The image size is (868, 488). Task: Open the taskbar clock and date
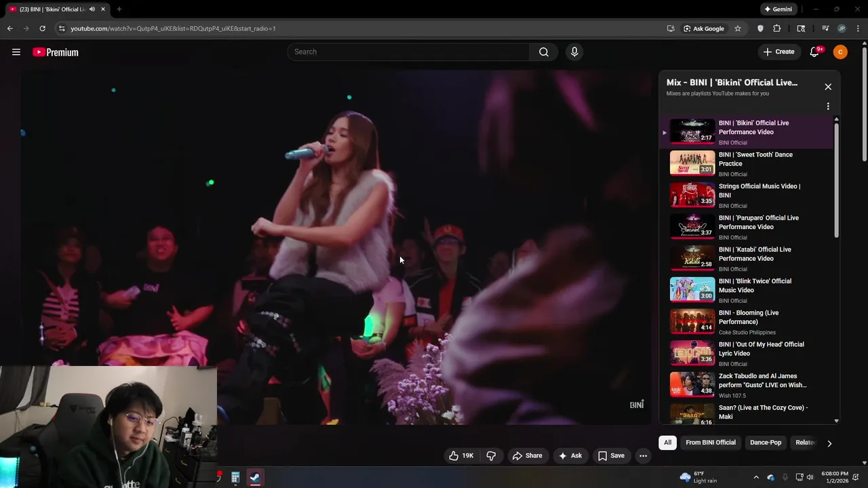pos(835,477)
